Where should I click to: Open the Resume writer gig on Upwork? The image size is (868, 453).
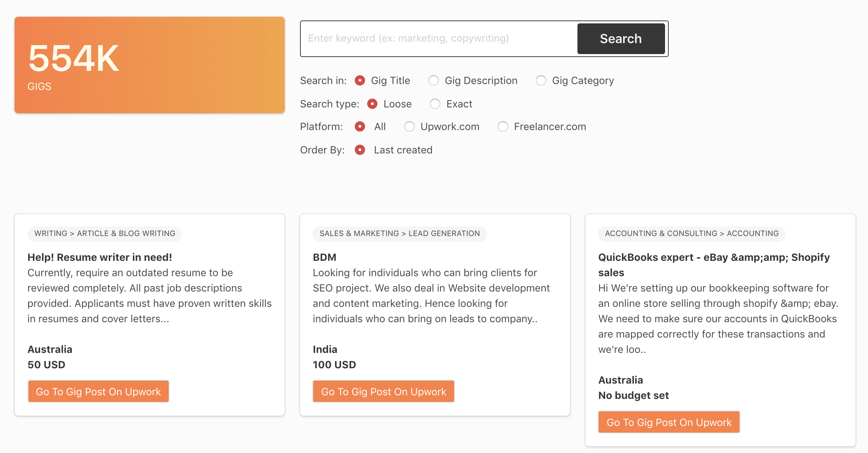98,392
